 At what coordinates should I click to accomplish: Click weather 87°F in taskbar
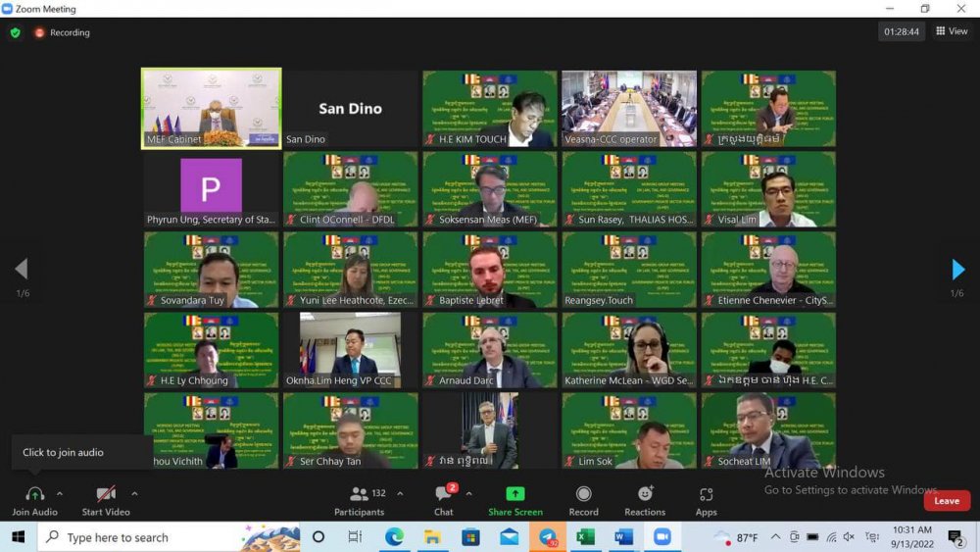(738, 537)
